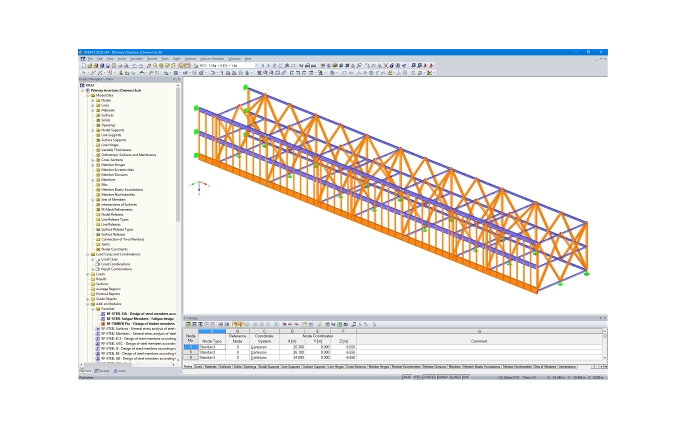The width and height of the screenshot is (686, 429).
Task: Open the Help menu
Action: coord(248,59)
